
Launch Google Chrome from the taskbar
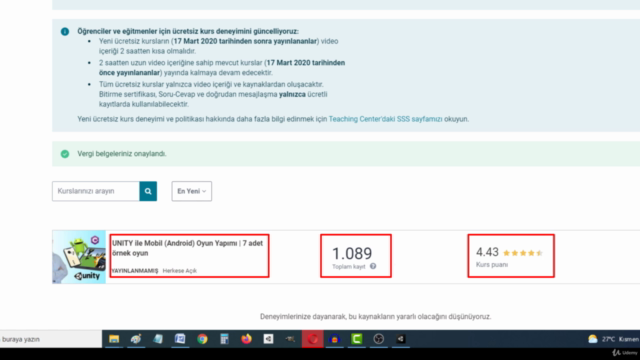(x=202, y=339)
